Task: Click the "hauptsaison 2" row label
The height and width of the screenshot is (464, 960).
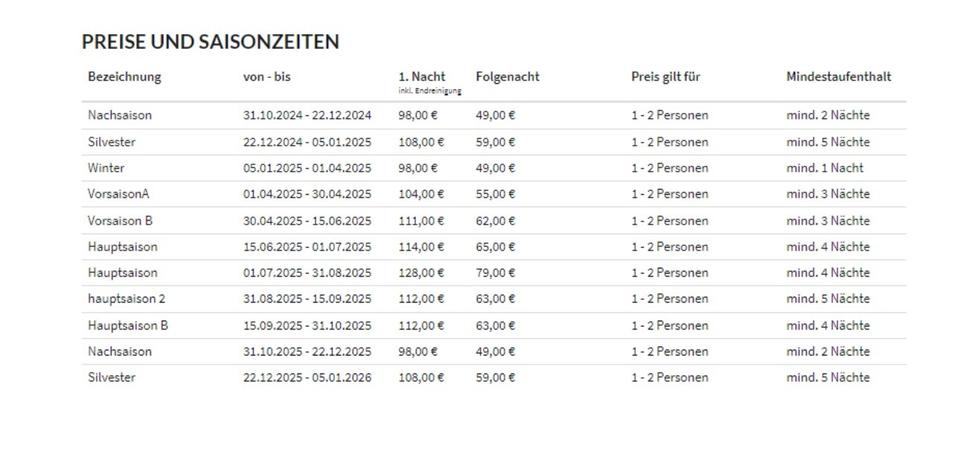Action: pyautogui.click(x=126, y=299)
